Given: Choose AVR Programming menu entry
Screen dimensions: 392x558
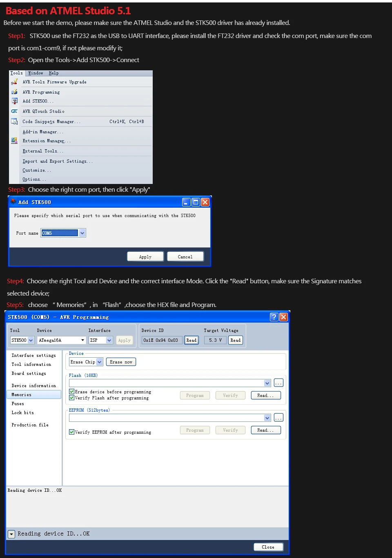Looking at the screenshot, I should click(41, 92).
